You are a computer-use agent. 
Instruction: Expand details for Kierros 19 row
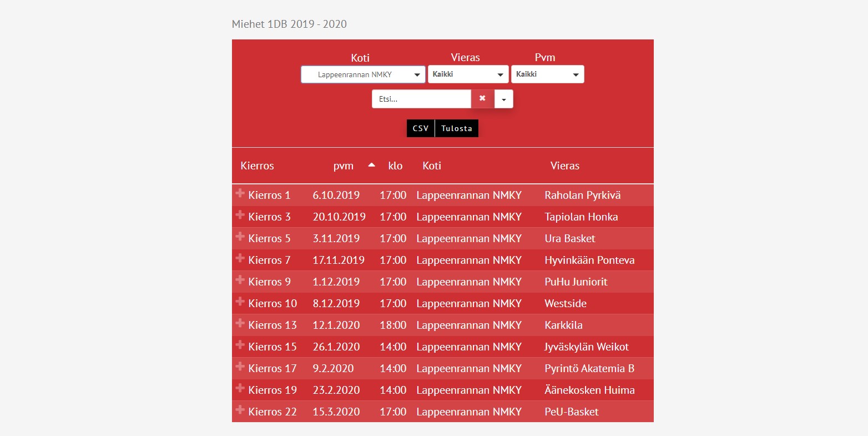[240, 388]
